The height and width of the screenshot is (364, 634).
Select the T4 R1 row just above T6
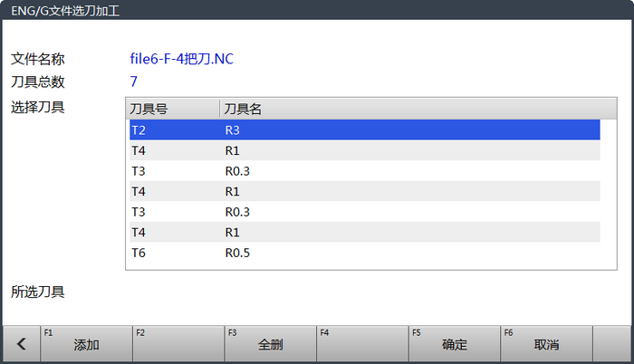[x=365, y=232]
